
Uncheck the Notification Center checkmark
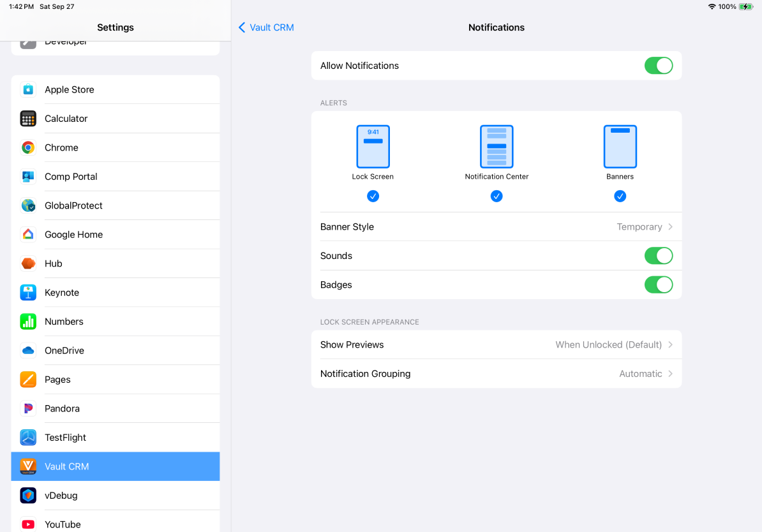[497, 196]
